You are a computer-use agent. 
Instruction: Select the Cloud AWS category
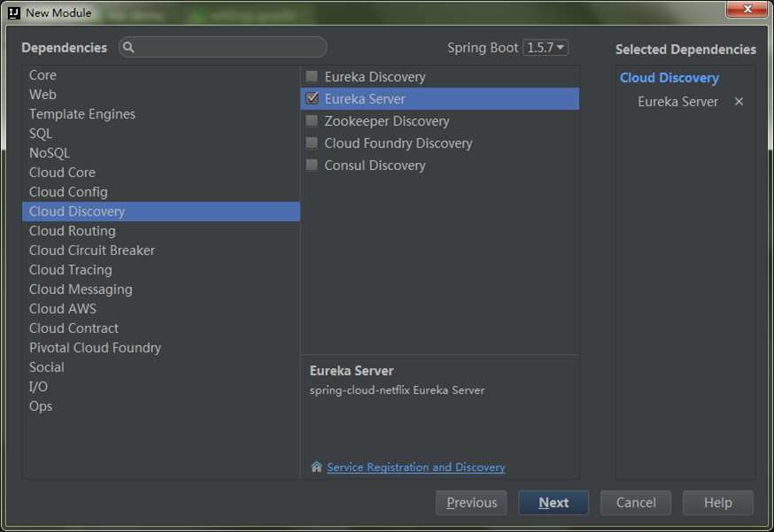[x=161, y=309]
